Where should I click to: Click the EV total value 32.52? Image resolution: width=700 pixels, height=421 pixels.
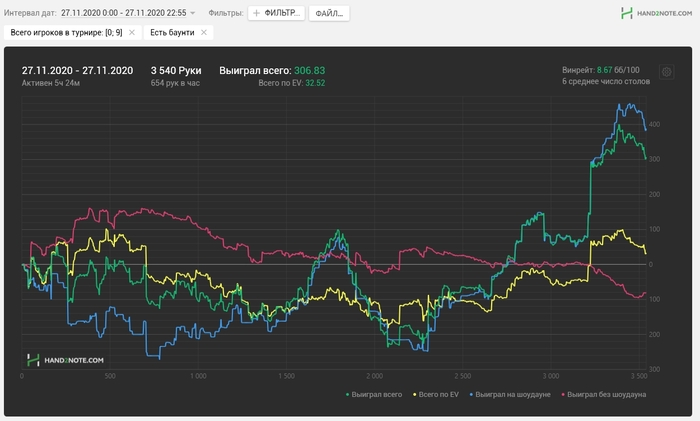tap(315, 83)
